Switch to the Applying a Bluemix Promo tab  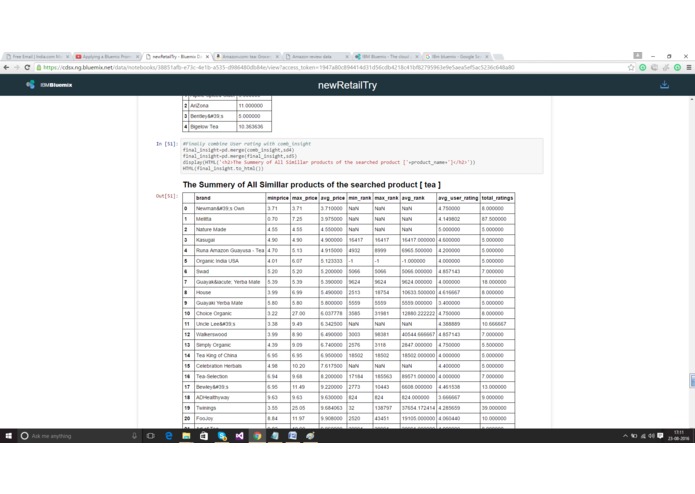tap(106, 57)
